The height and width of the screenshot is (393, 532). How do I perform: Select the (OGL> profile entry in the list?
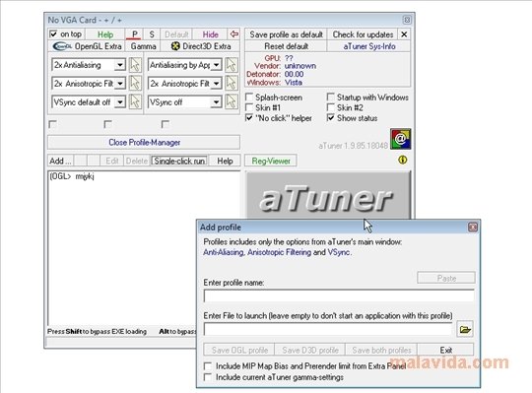[x=72, y=176]
